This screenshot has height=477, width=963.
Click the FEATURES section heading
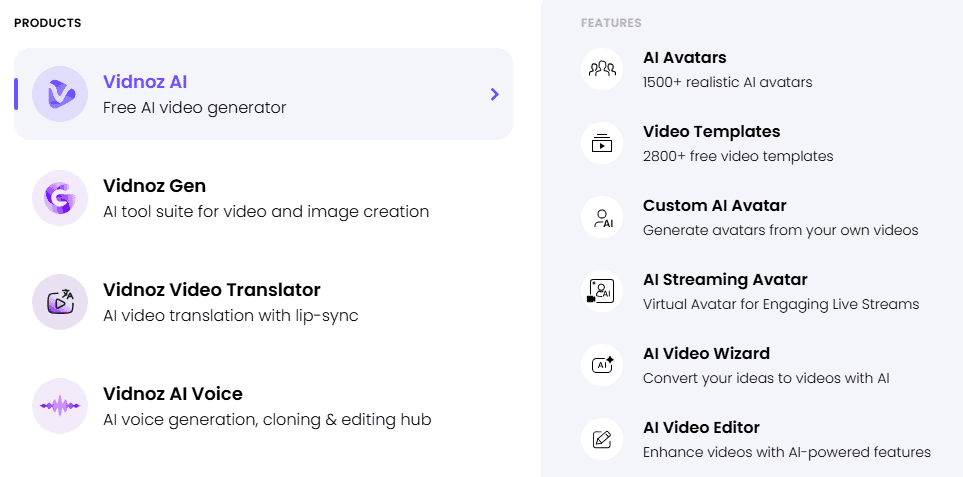tap(611, 23)
